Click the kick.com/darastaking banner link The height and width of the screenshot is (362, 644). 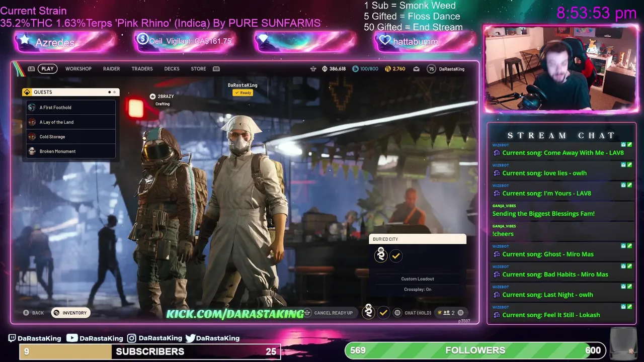[x=235, y=314]
